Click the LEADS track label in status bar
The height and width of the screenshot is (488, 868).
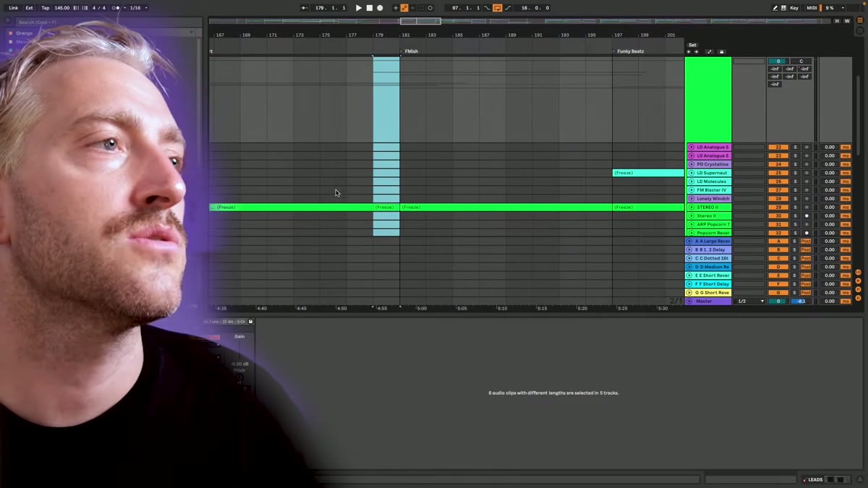coord(815,479)
